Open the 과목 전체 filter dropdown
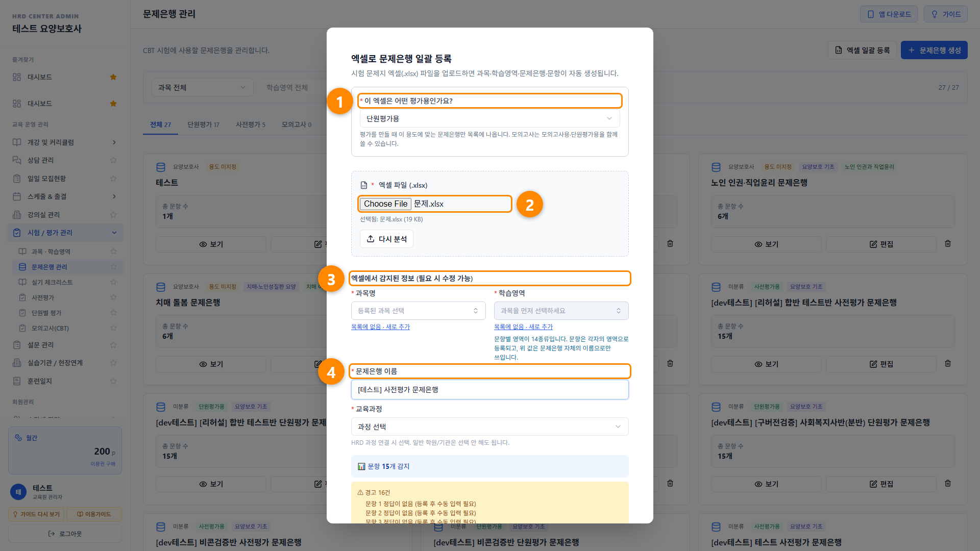980x551 pixels. 202,87
